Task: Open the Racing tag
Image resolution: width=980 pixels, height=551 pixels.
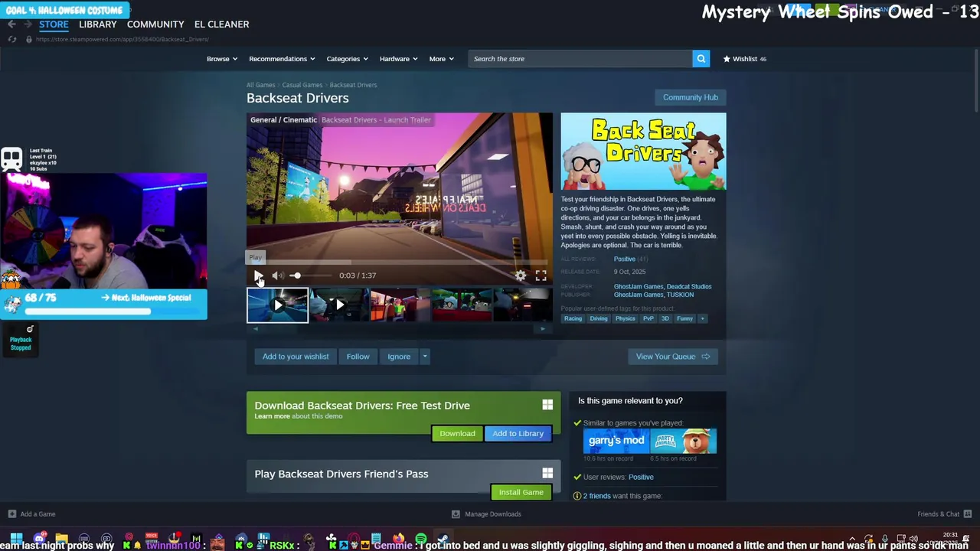Action: tap(573, 318)
